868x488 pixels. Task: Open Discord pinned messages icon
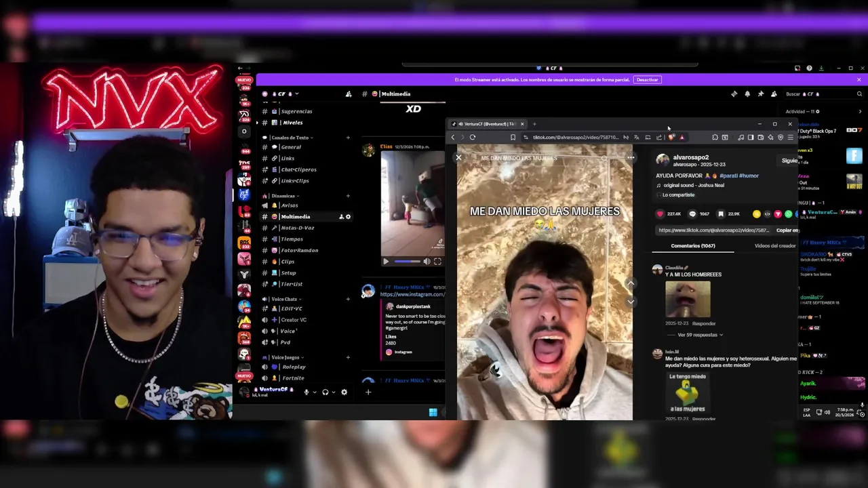pos(760,94)
